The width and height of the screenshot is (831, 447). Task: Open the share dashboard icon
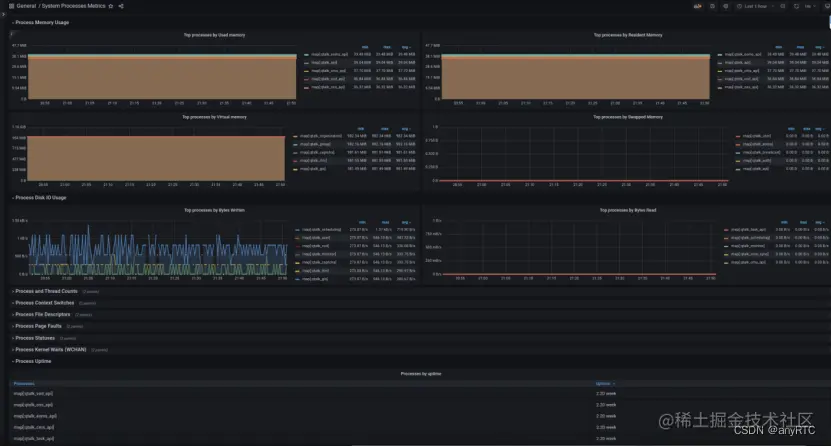(x=121, y=6)
